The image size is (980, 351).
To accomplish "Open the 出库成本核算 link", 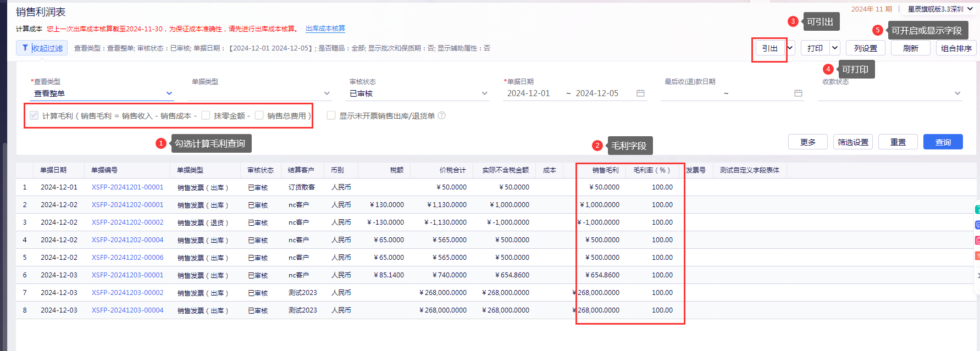I will point(325,29).
